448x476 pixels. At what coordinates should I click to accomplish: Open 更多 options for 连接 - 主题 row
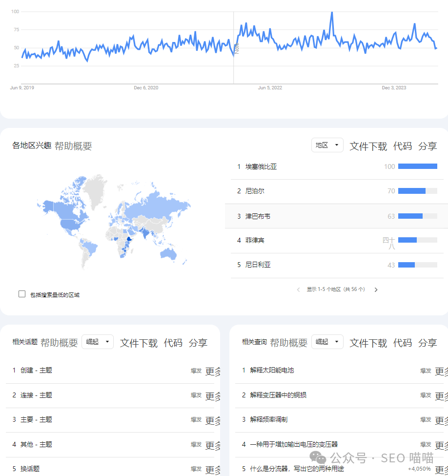tap(213, 396)
